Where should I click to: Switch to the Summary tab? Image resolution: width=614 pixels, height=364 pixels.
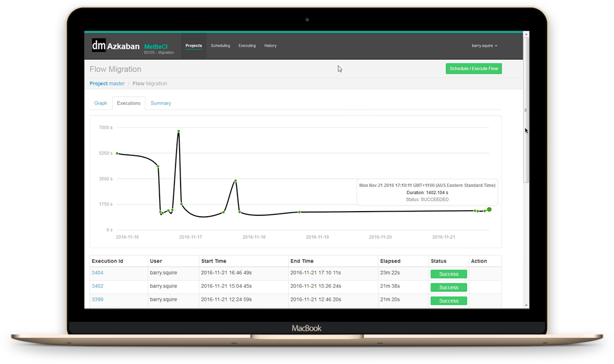point(161,103)
